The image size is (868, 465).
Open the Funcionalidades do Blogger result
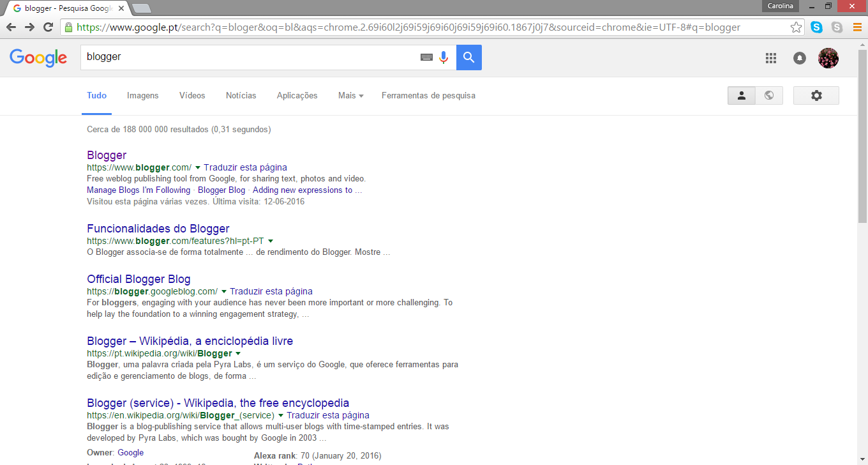pyautogui.click(x=158, y=229)
